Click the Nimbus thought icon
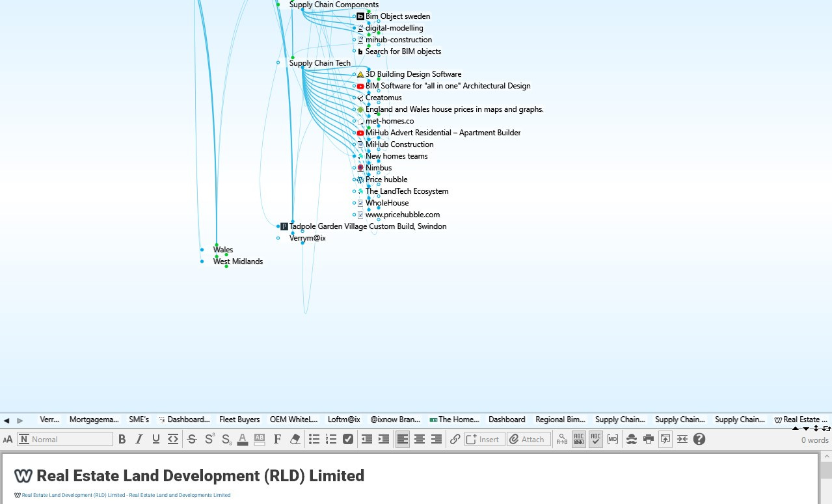Screen dimensions: 832x504 click(360, 168)
